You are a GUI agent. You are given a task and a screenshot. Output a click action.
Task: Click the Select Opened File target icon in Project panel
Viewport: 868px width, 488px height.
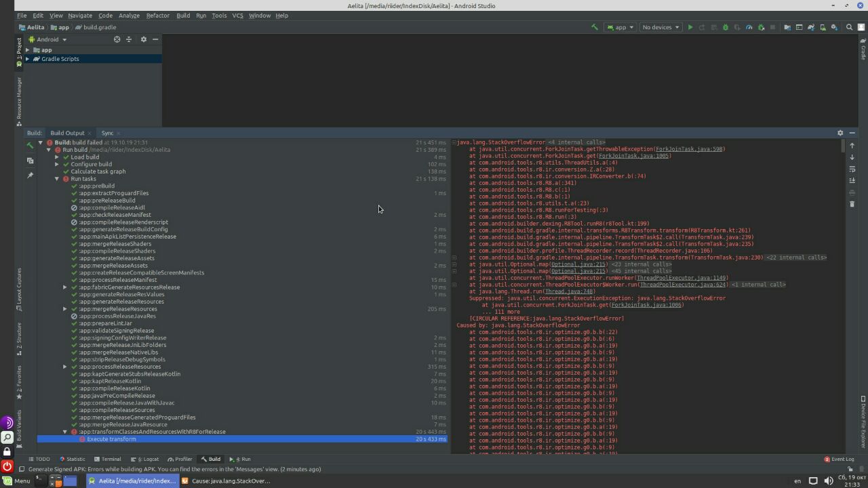pyautogui.click(x=117, y=39)
